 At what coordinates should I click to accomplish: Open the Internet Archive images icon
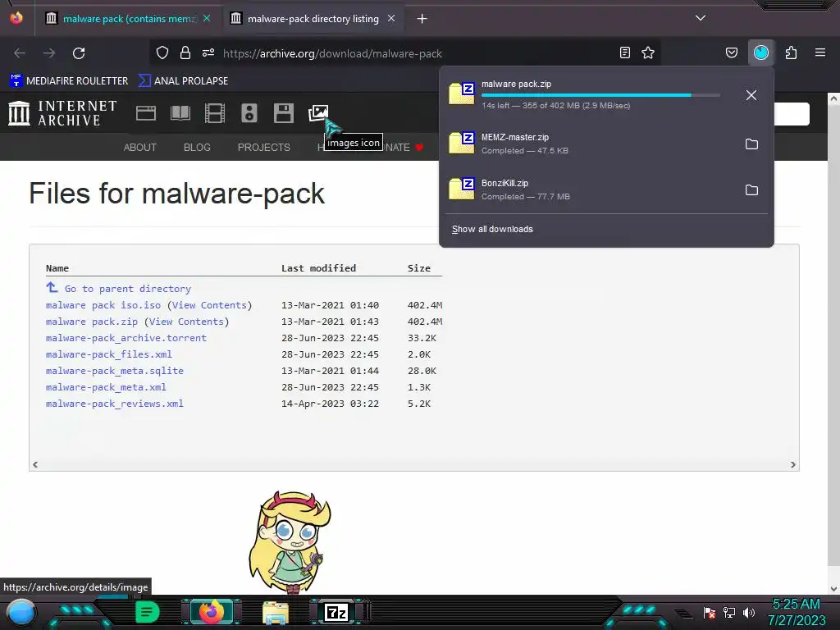coord(318,113)
